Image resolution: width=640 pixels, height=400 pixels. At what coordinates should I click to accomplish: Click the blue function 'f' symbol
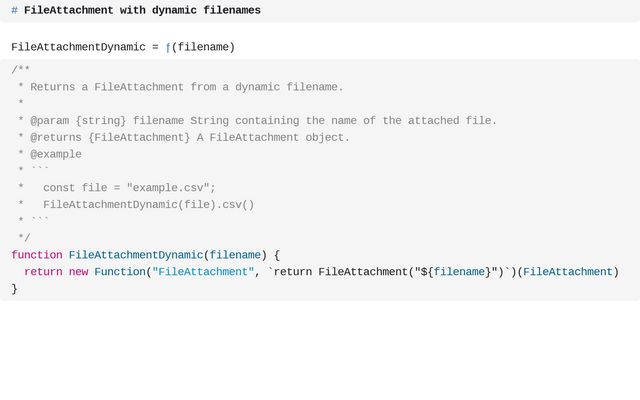click(168, 48)
